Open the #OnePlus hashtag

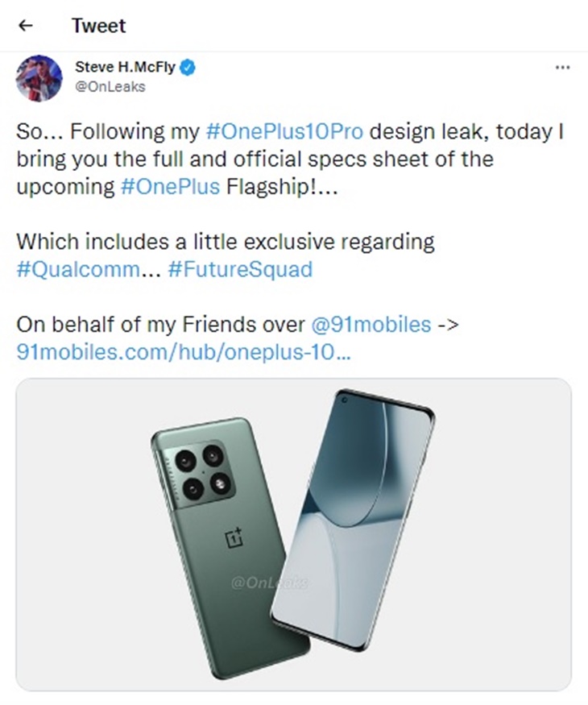171,187
